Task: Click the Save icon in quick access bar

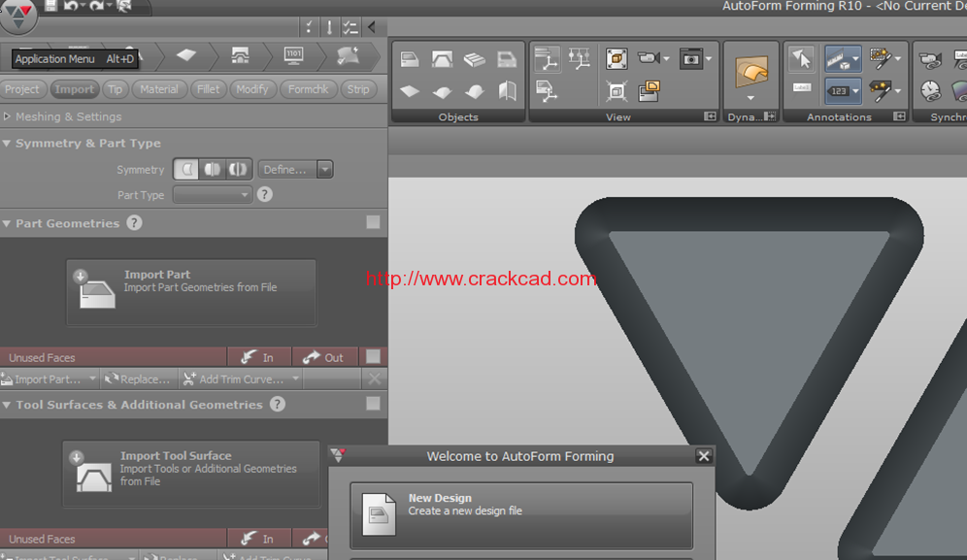Action: point(50,6)
